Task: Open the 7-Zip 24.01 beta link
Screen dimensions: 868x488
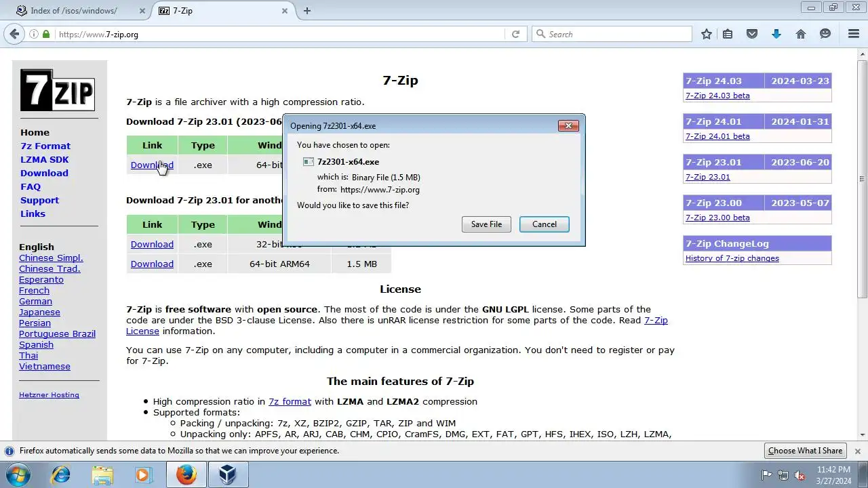Action: 717,136
